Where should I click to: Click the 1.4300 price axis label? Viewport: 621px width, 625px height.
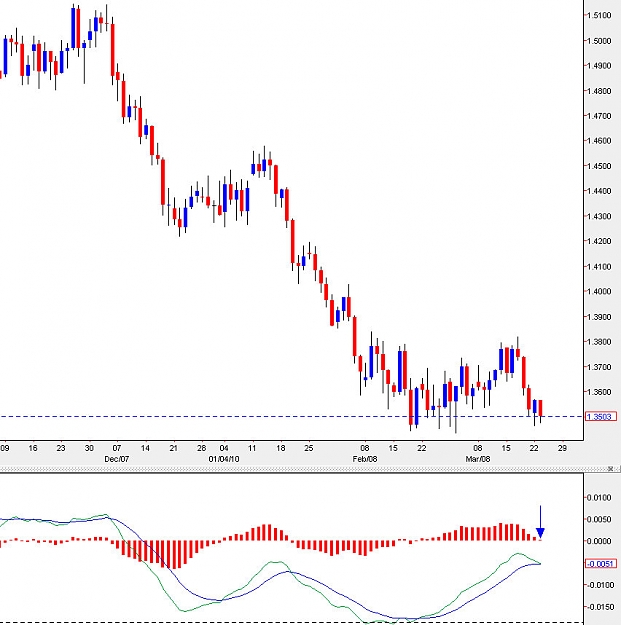pos(599,216)
